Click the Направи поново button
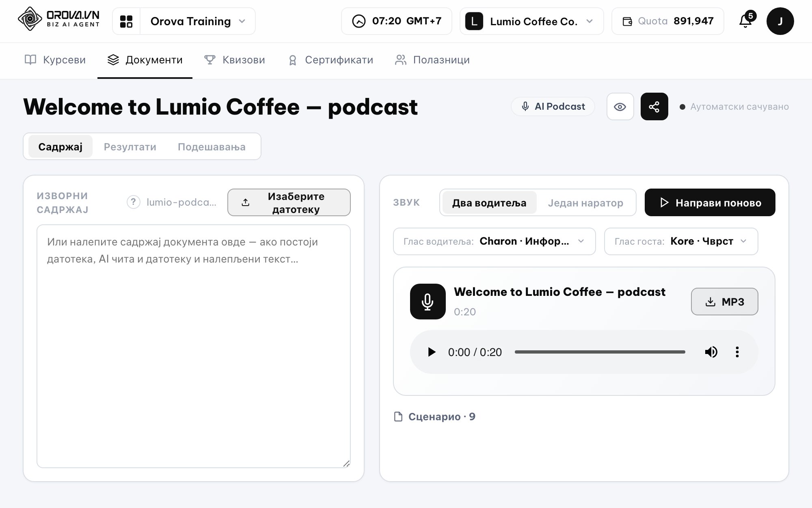Screen dimensions: 812x508 pos(710,202)
